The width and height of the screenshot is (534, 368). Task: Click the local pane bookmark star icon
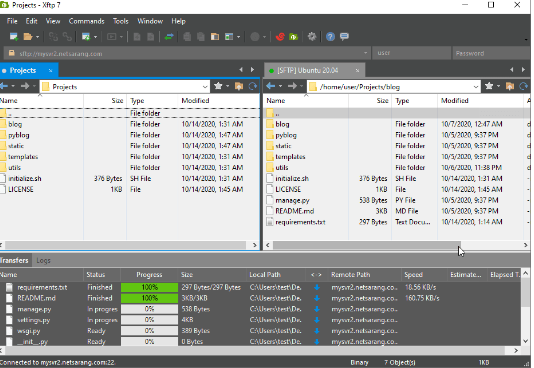[218, 86]
